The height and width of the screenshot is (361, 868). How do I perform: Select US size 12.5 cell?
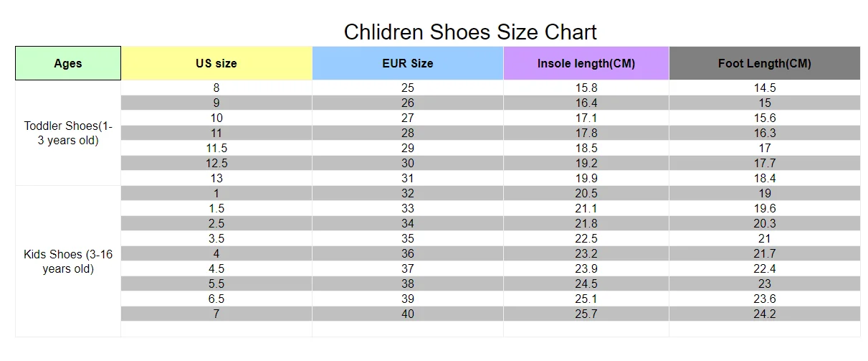(x=216, y=163)
